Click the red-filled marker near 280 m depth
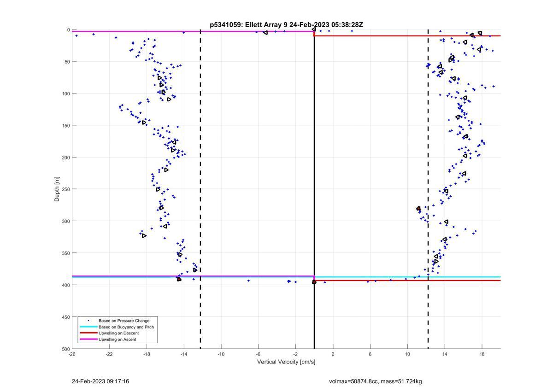 [418, 209]
